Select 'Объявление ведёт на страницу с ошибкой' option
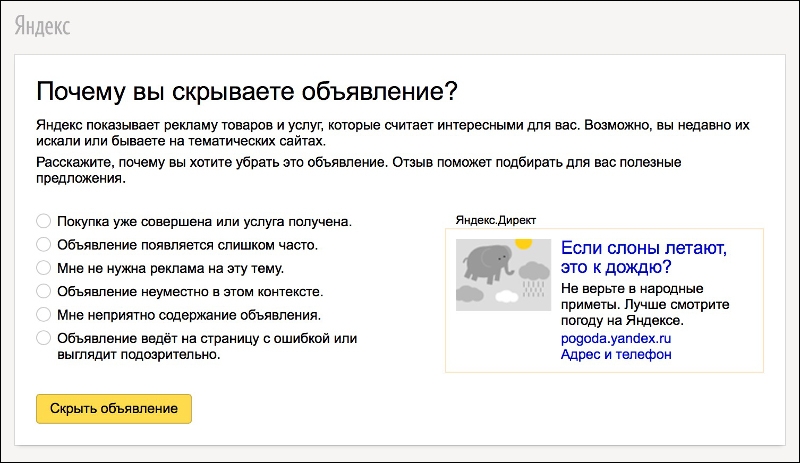This screenshot has width=800, height=463. (x=43, y=338)
